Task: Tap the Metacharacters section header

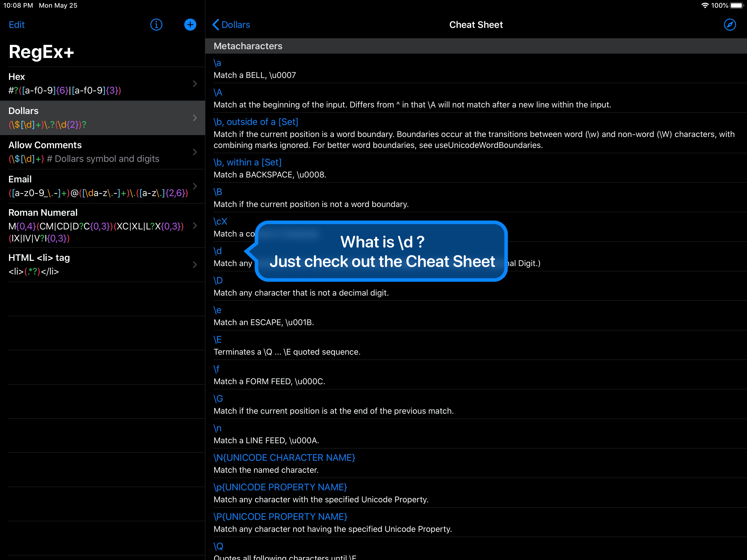Action: tap(248, 46)
